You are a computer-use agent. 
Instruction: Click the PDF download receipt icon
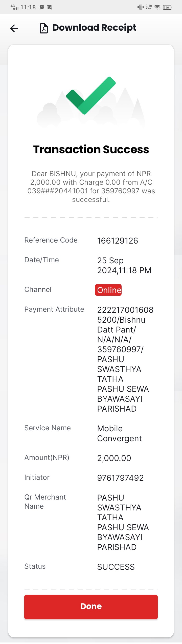coord(44,28)
